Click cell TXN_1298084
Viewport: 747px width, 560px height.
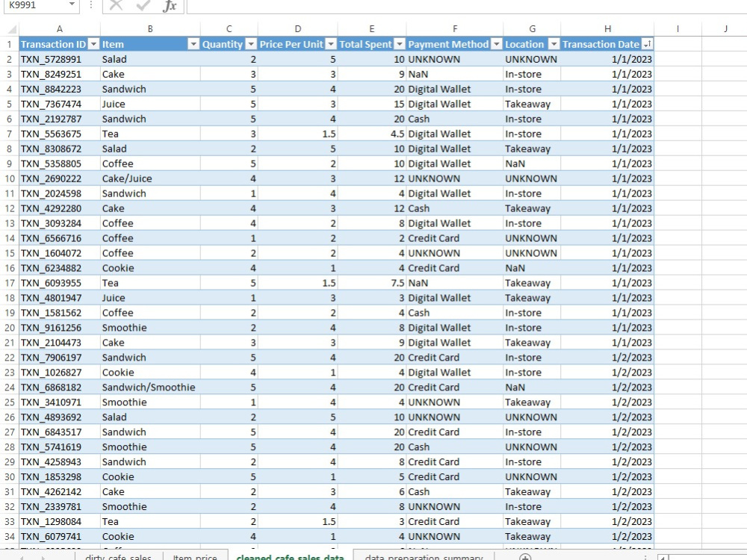(x=60, y=521)
